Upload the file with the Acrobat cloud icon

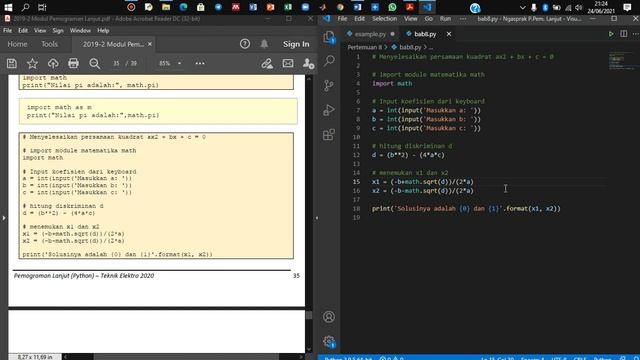[53, 63]
